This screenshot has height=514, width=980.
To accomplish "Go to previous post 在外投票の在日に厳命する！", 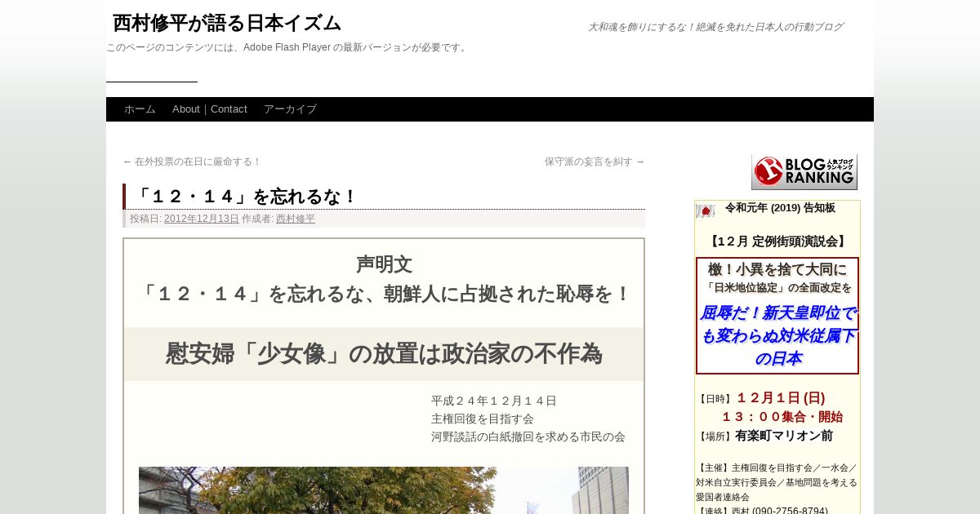I will pyautogui.click(x=192, y=162).
